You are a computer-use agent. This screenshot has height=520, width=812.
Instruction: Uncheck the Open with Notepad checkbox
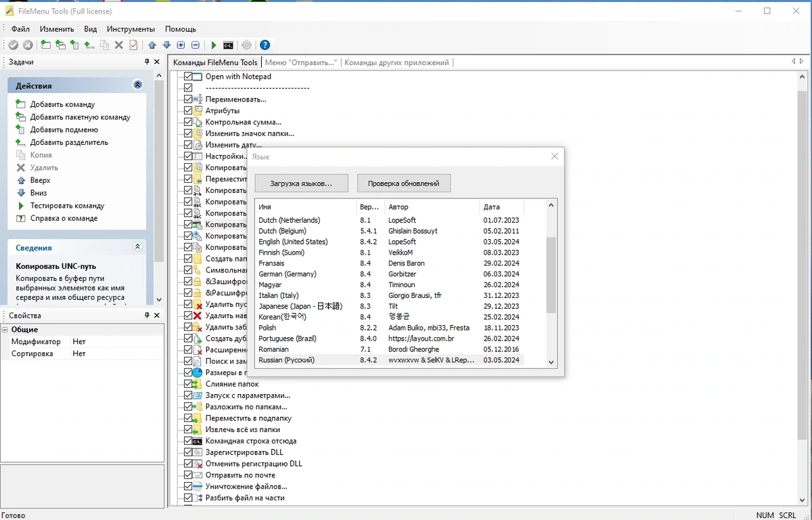tap(188, 77)
